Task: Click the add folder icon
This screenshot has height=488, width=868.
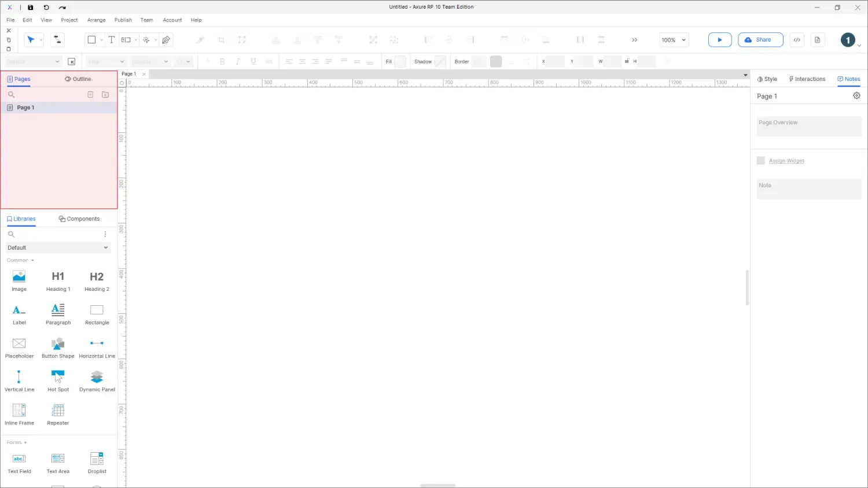Action: 105,94
